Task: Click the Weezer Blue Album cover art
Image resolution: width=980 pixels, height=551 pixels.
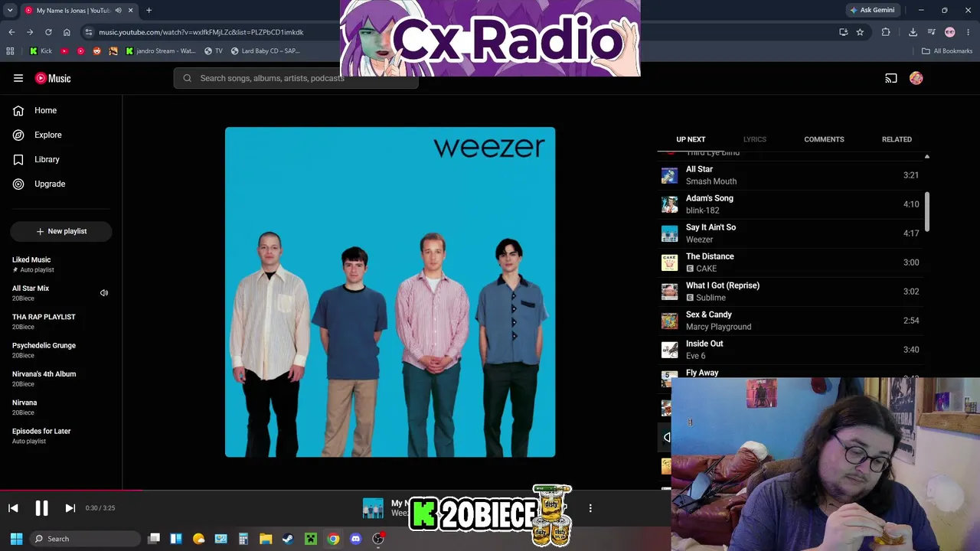Action: (390, 292)
